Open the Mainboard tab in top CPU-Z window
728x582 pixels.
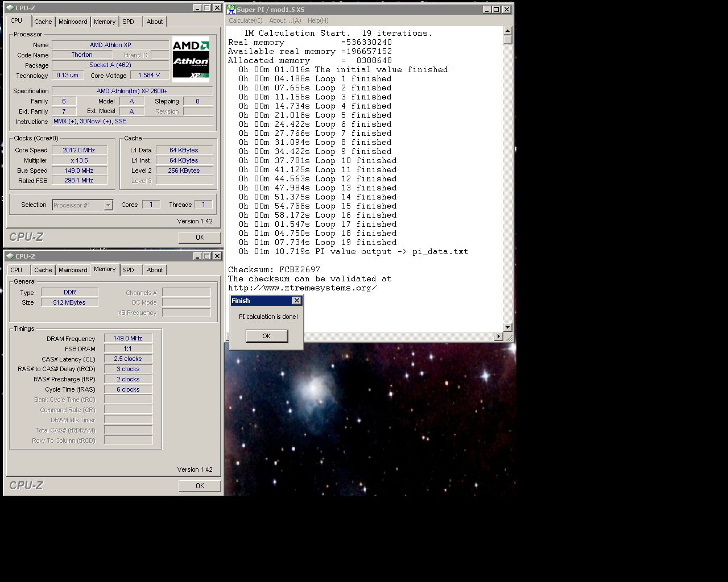73,22
